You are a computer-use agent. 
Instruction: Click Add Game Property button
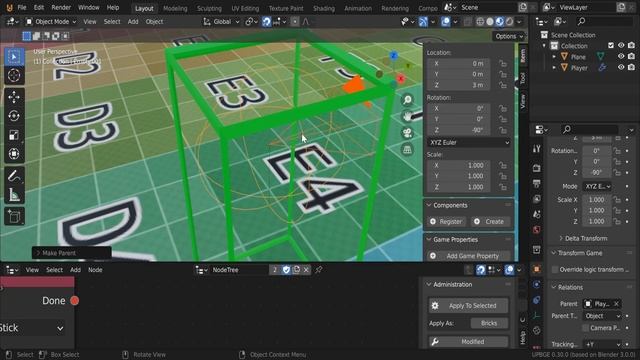click(469, 256)
